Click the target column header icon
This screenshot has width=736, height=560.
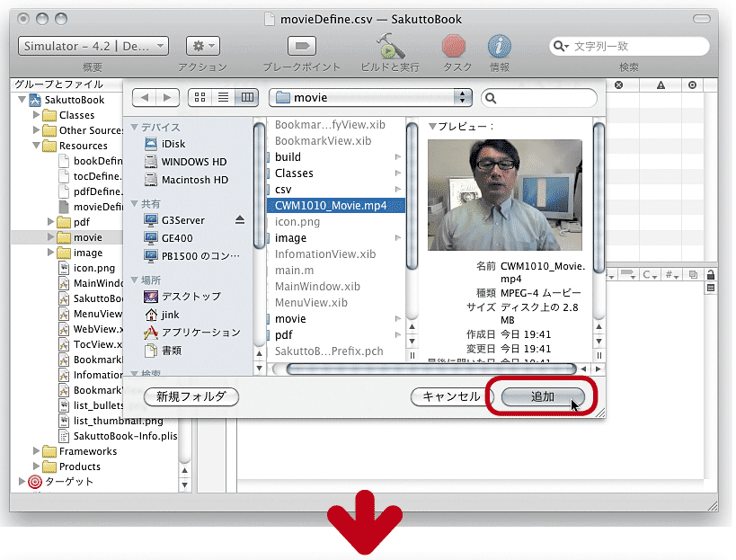pyautogui.click(x=692, y=85)
